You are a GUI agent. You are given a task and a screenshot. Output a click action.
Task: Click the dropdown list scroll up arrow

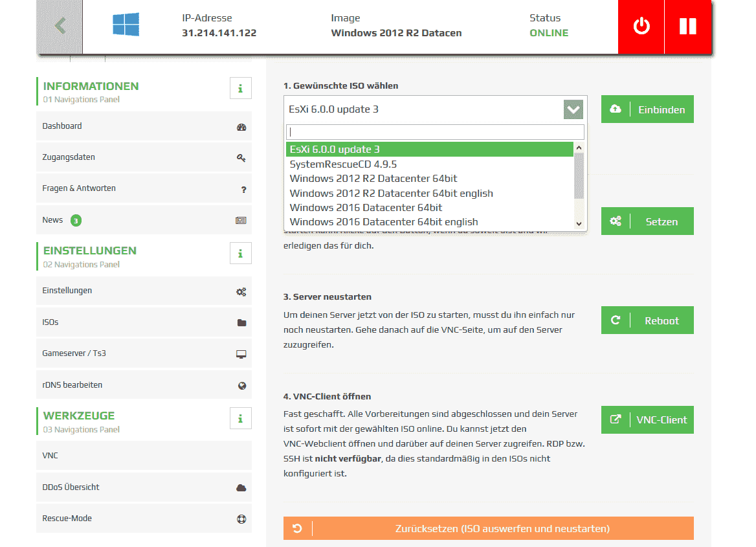tap(579, 148)
